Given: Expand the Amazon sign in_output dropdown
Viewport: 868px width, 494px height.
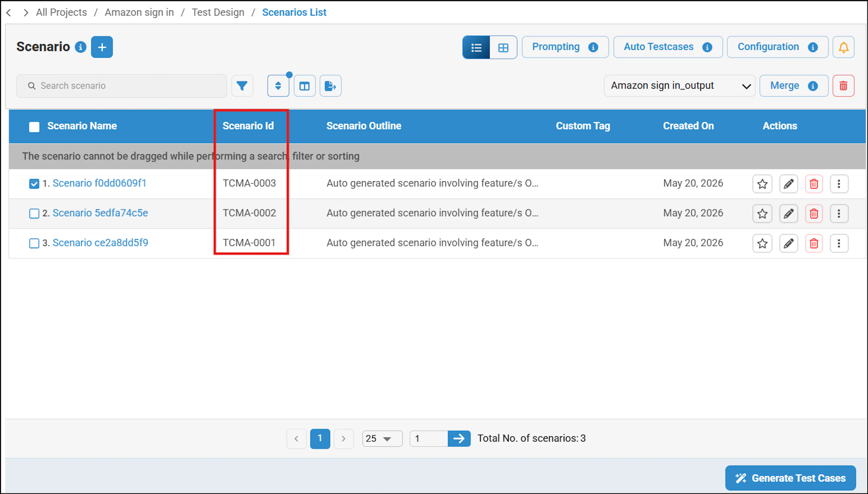Looking at the screenshot, I should pos(680,86).
